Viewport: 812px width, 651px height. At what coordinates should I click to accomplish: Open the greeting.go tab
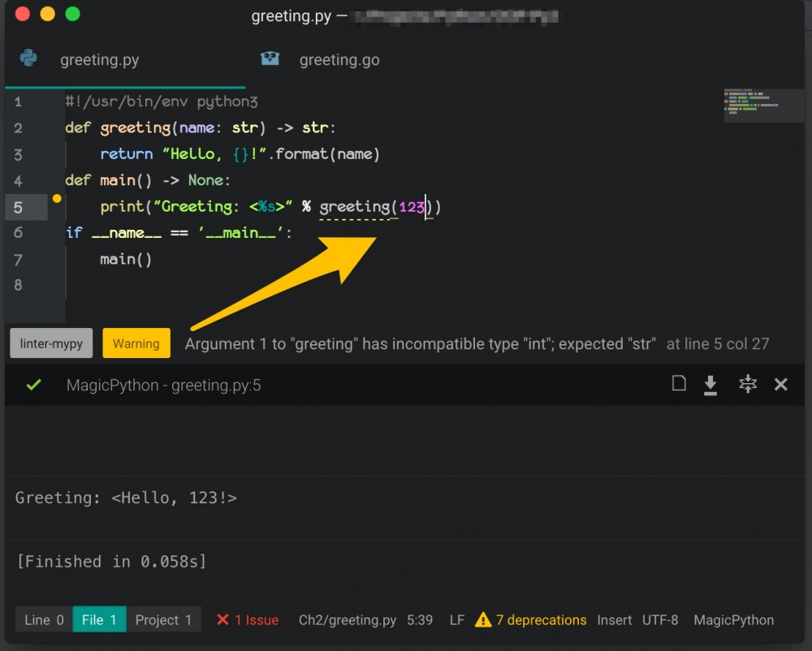[x=339, y=60]
